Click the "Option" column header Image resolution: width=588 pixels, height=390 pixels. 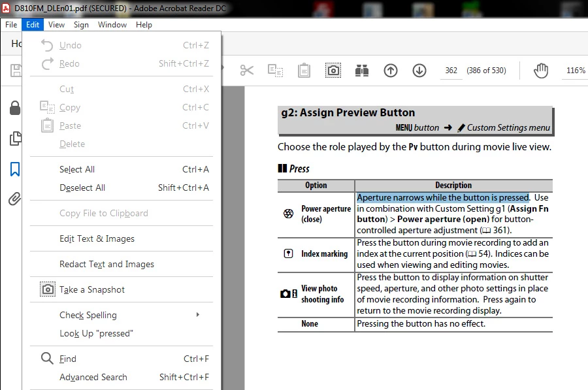pos(316,186)
